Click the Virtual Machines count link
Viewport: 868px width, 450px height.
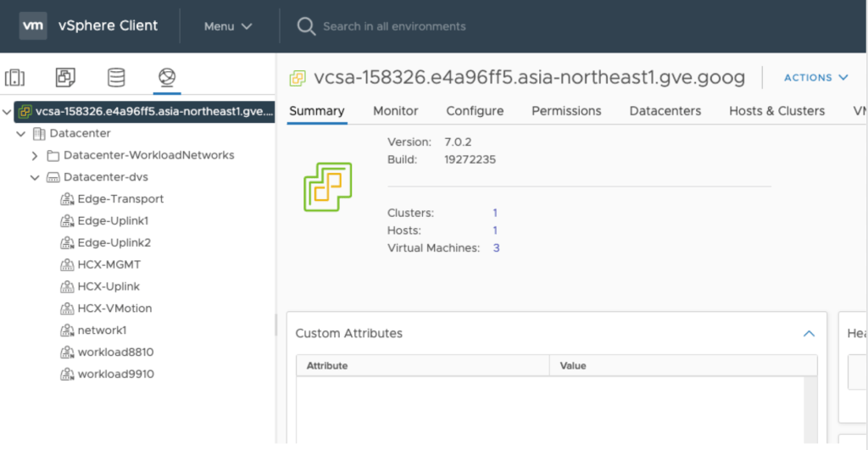point(496,248)
